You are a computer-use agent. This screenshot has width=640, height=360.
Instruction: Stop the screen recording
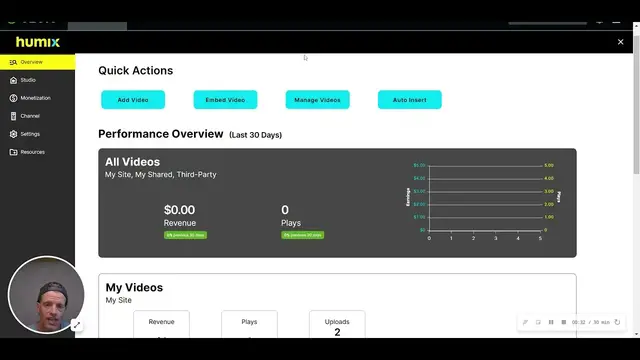564,322
